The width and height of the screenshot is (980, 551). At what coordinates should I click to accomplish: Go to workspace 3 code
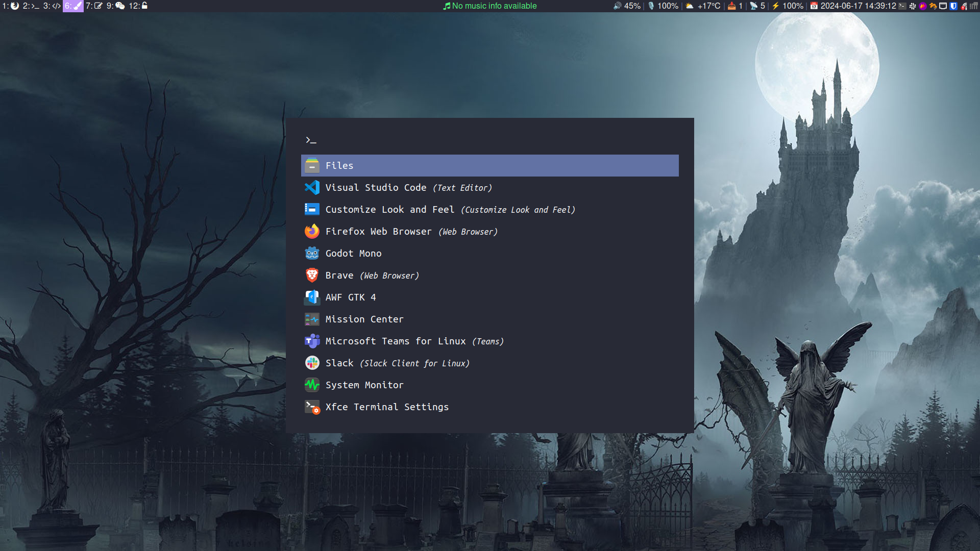click(52, 6)
